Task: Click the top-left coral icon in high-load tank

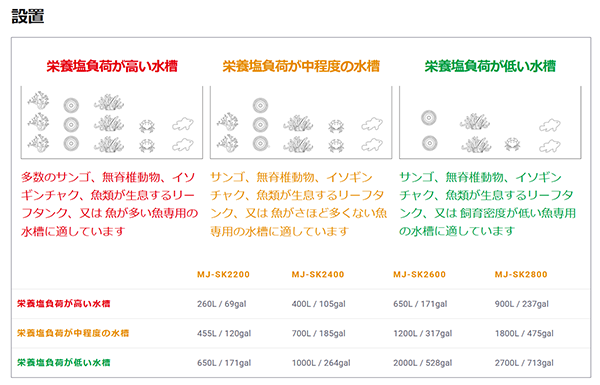Action: point(38,101)
